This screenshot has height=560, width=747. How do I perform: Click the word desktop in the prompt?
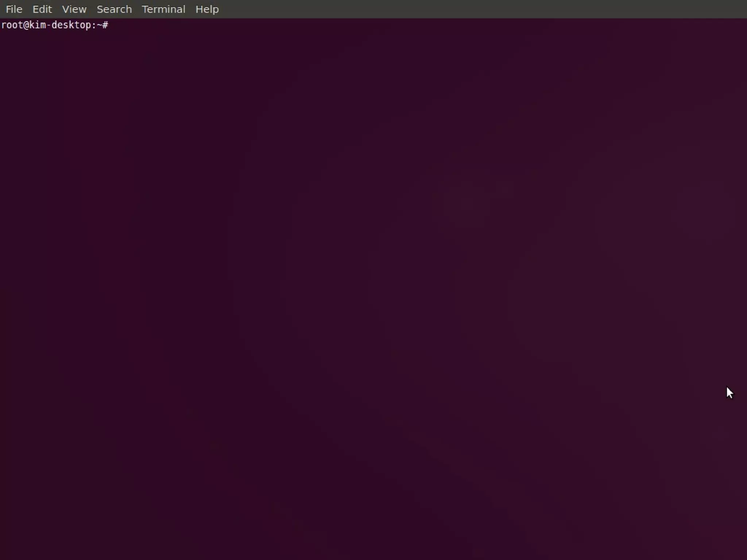coord(71,25)
